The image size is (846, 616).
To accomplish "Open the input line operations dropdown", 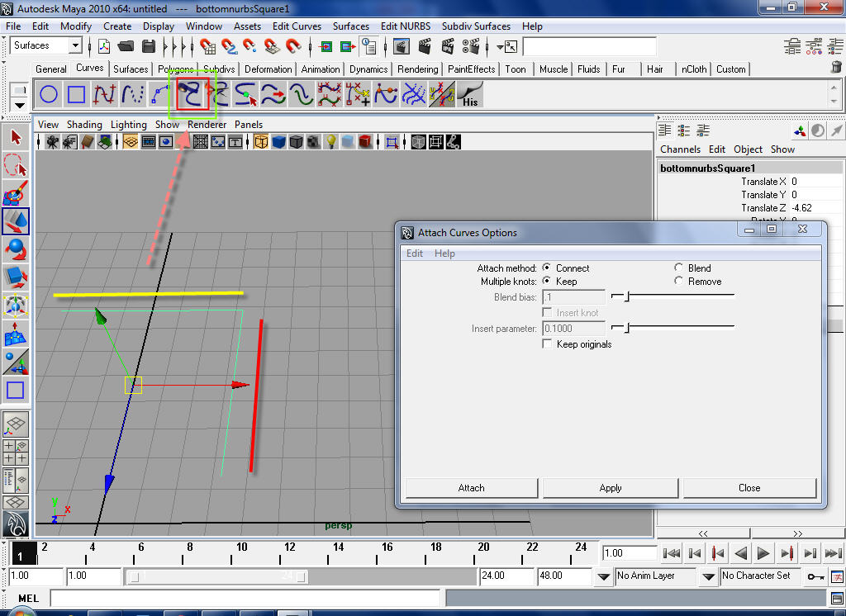I will (x=500, y=47).
